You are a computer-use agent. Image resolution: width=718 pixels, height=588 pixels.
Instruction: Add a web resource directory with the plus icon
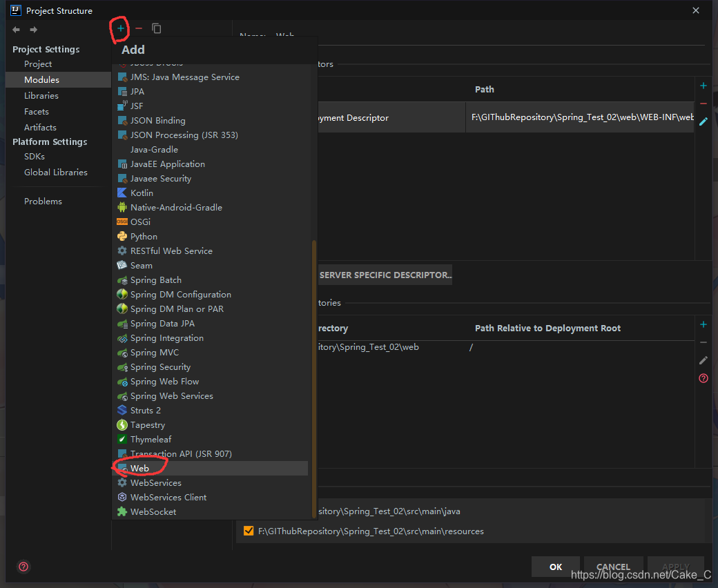pyautogui.click(x=704, y=324)
